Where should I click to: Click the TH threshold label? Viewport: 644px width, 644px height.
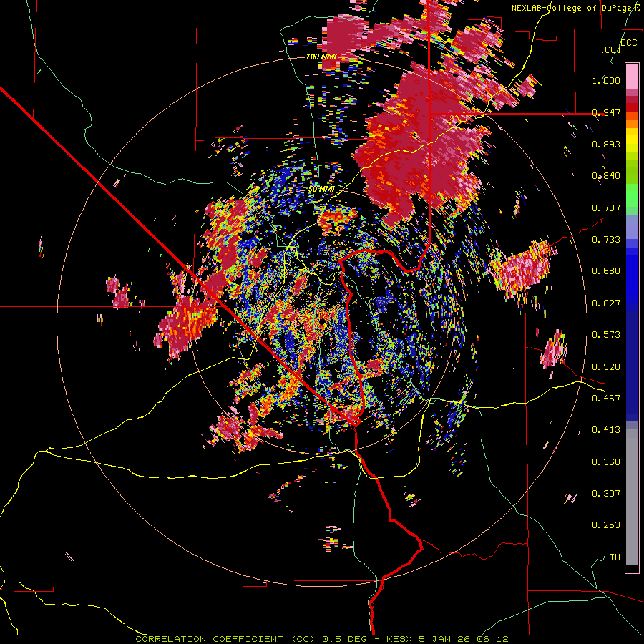point(615,557)
